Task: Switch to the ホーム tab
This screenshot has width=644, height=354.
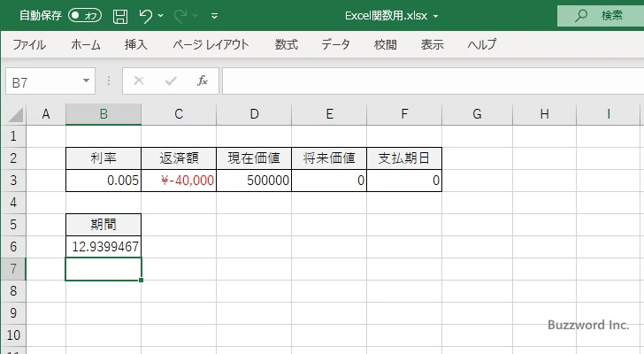Action: 86,44
